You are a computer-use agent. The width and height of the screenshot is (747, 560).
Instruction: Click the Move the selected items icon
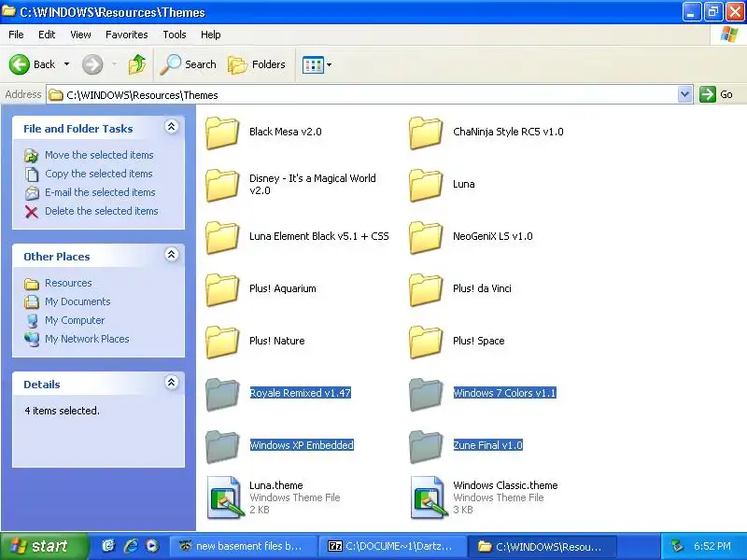[x=32, y=155]
